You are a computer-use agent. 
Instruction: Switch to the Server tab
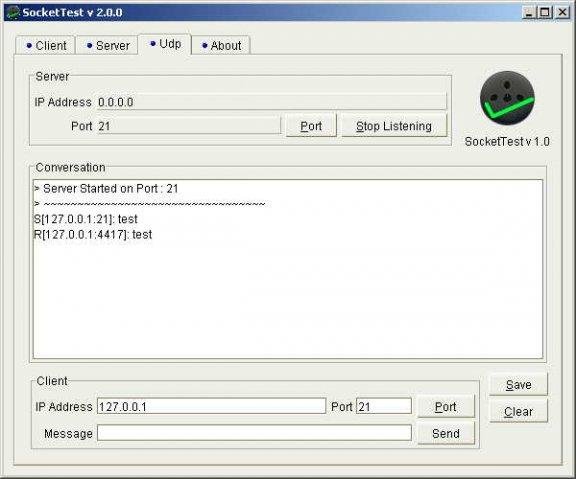click(107, 46)
